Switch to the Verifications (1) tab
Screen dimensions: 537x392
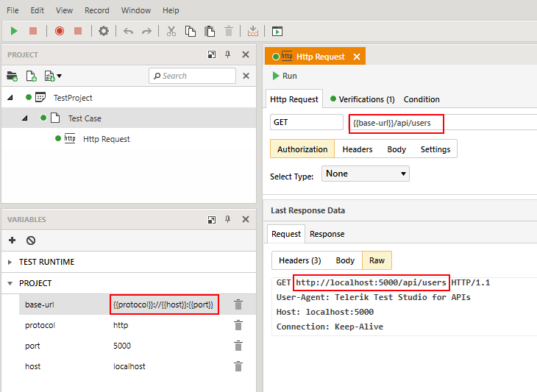362,99
